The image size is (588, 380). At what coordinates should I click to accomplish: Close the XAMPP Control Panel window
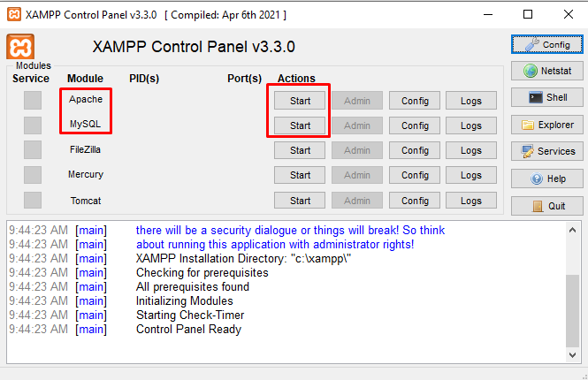coord(569,15)
